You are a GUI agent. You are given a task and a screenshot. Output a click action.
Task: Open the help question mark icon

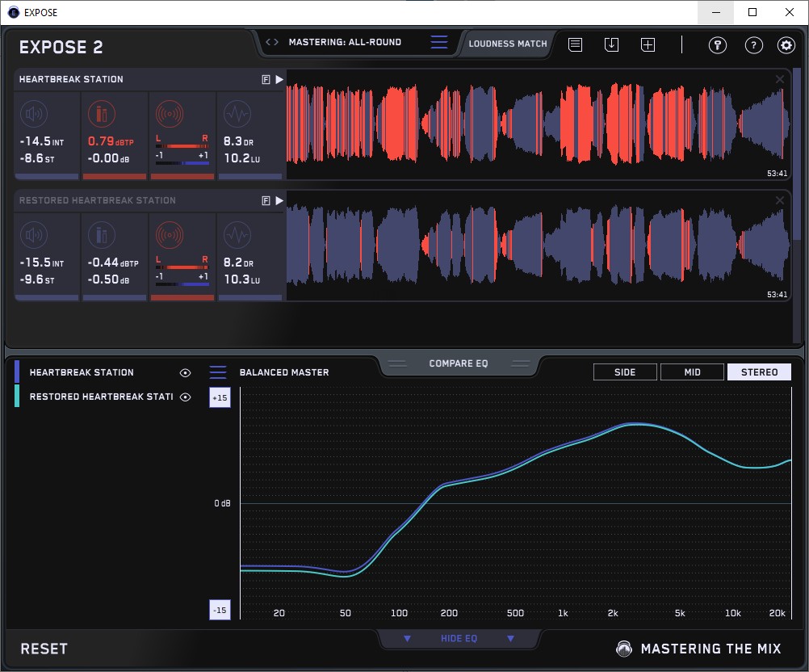[x=754, y=45]
